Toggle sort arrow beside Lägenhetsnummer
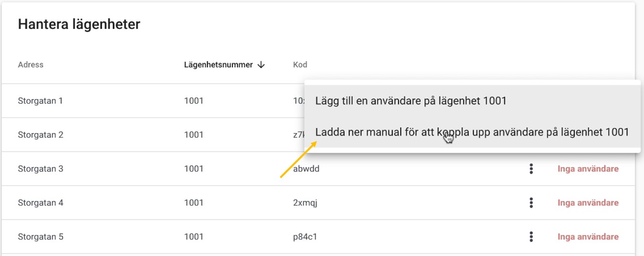Image resolution: width=644 pixels, height=256 pixels. coord(261,65)
